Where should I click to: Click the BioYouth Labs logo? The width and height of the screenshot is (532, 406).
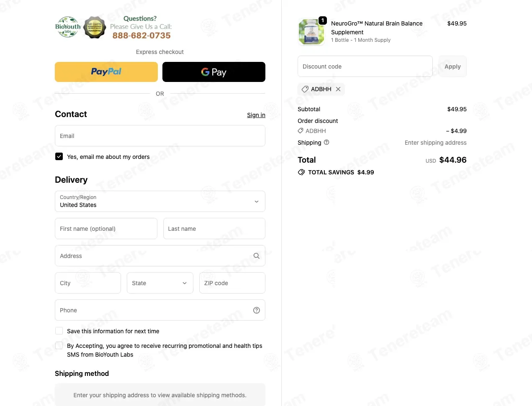[x=68, y=27]
